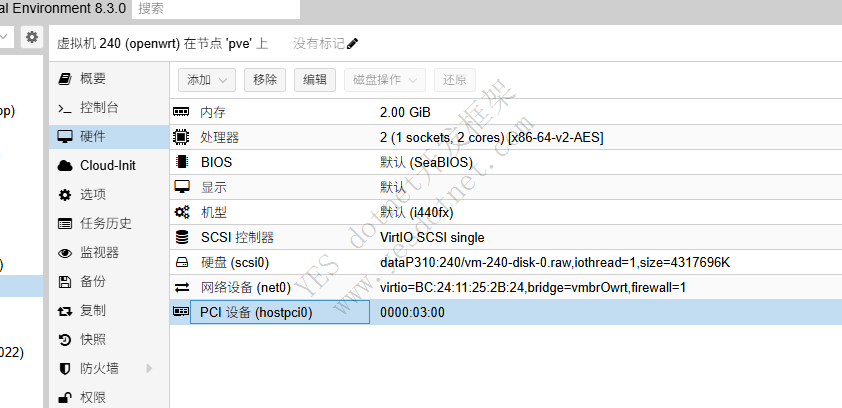The width and height of the screenshot is (842, 408).
Task: Click 没有标记 tag label
Action: (x=319, y=43)
